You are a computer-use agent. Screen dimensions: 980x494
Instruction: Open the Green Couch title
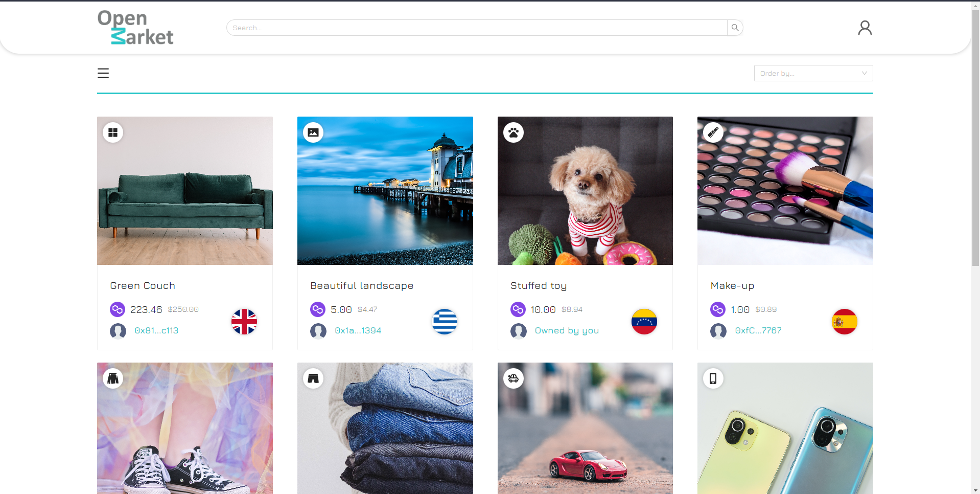click(143, 285)
